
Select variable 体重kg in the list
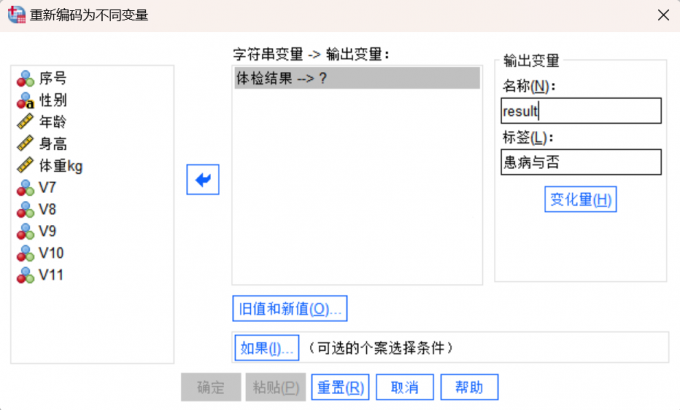pos(61,166)
